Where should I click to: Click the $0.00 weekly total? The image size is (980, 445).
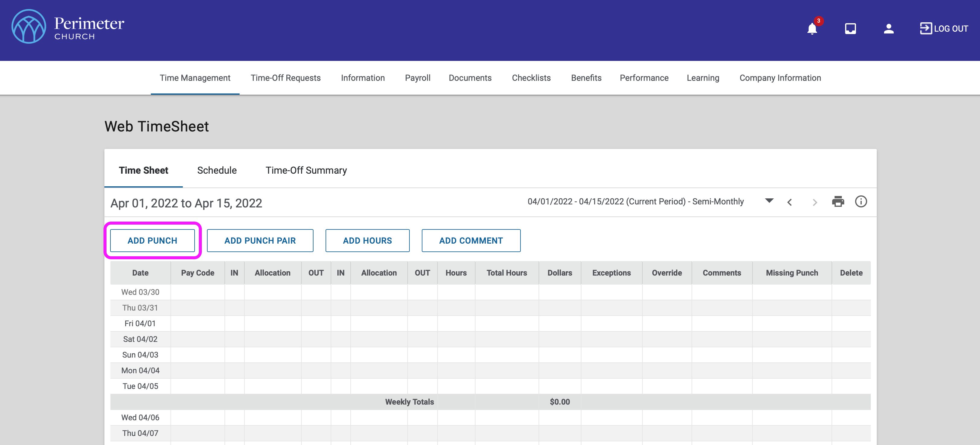(560, 402)
